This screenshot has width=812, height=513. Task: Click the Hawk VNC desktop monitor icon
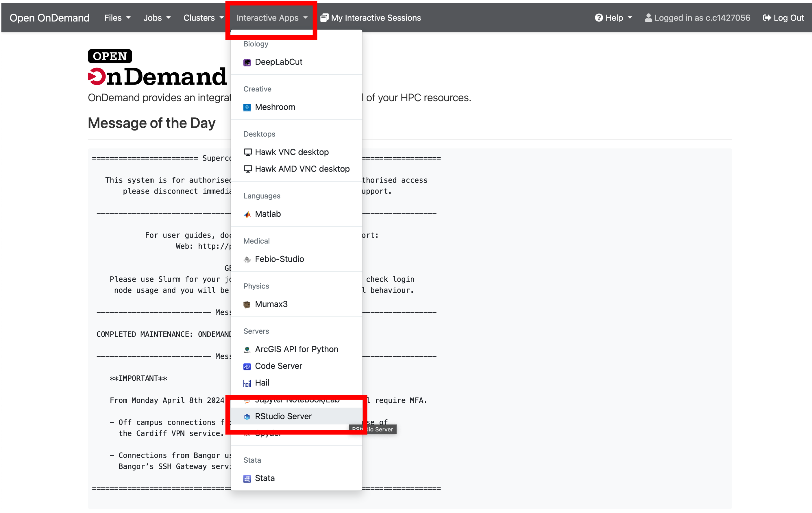248,152
